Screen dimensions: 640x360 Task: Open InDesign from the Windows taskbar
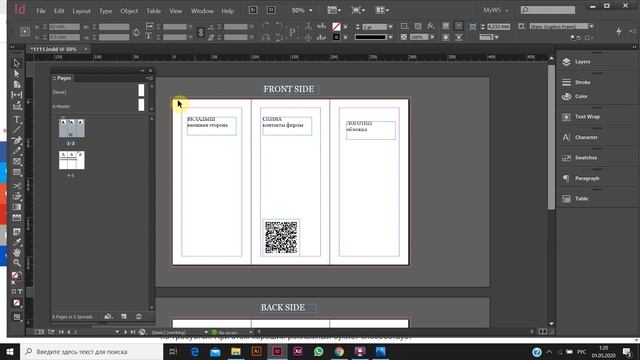pyautogui.click(x=277, y=351)
